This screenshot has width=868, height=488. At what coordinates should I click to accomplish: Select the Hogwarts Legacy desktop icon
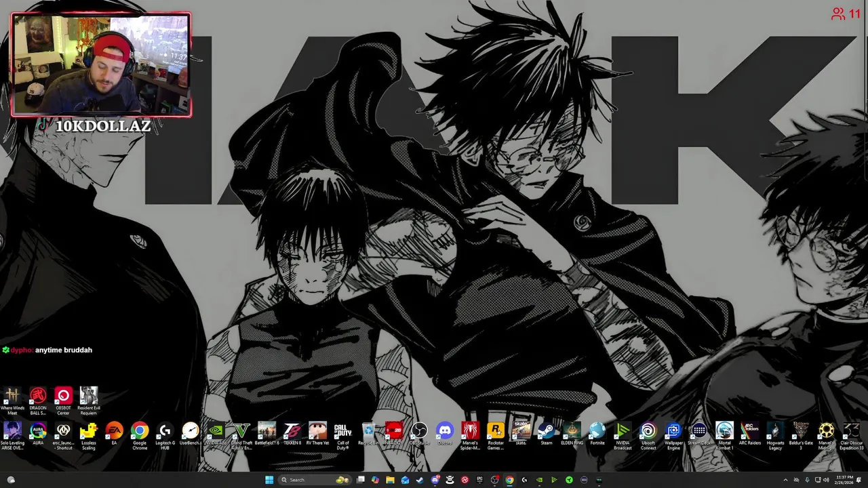click(x=775, y=436)
